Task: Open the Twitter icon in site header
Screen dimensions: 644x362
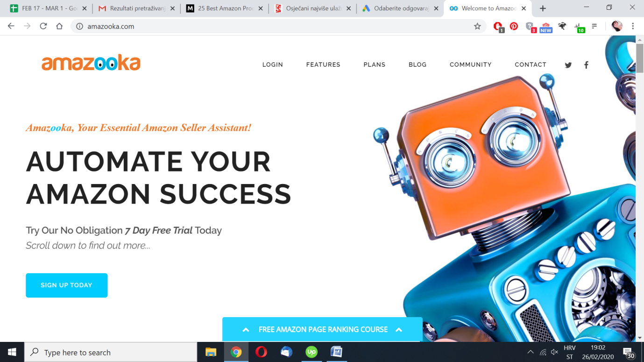Action: coord(568,65)
